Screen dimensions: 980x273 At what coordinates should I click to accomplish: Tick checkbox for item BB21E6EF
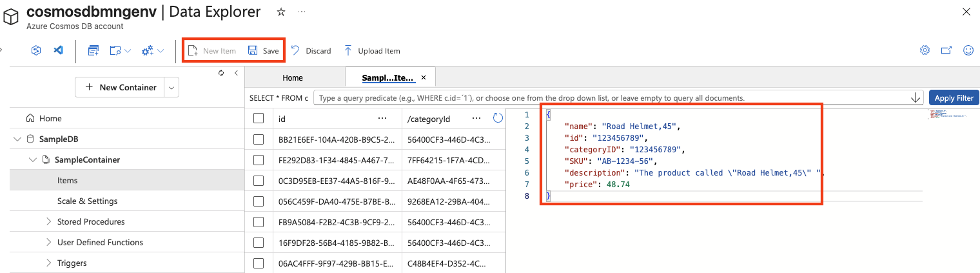(x=259, y=139)
